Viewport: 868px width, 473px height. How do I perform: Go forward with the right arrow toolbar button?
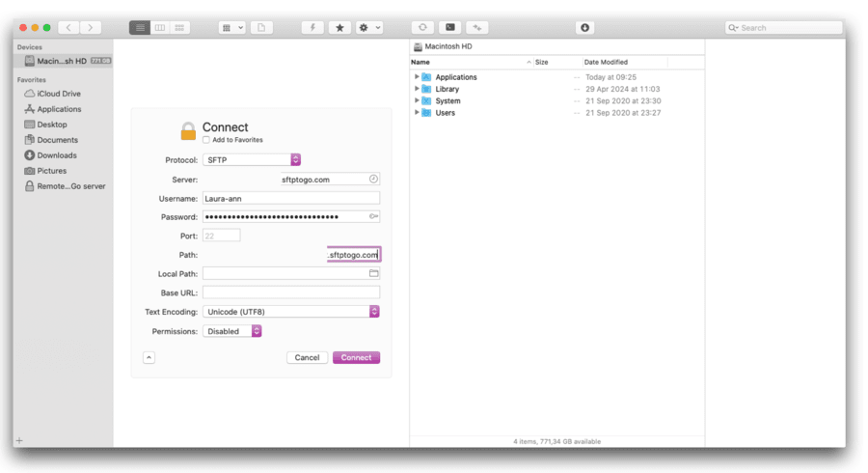[x=91, y=27]
